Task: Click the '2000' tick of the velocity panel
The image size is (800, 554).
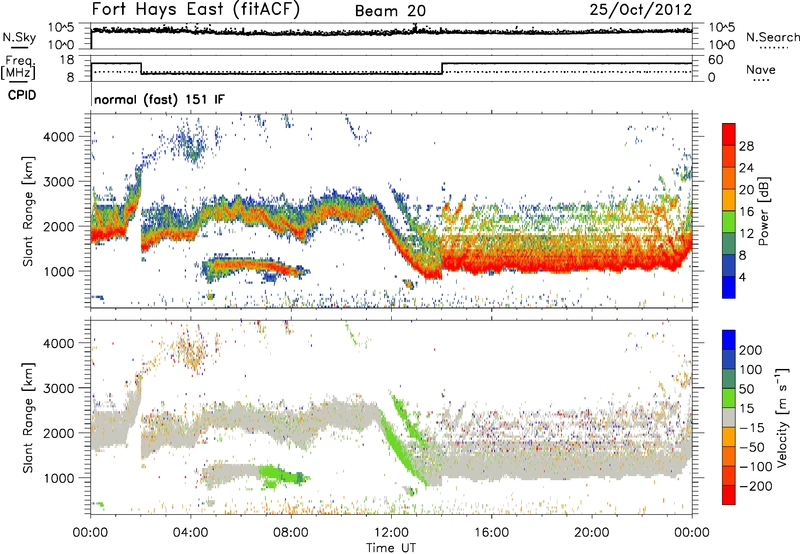Action: coord(58,433)
